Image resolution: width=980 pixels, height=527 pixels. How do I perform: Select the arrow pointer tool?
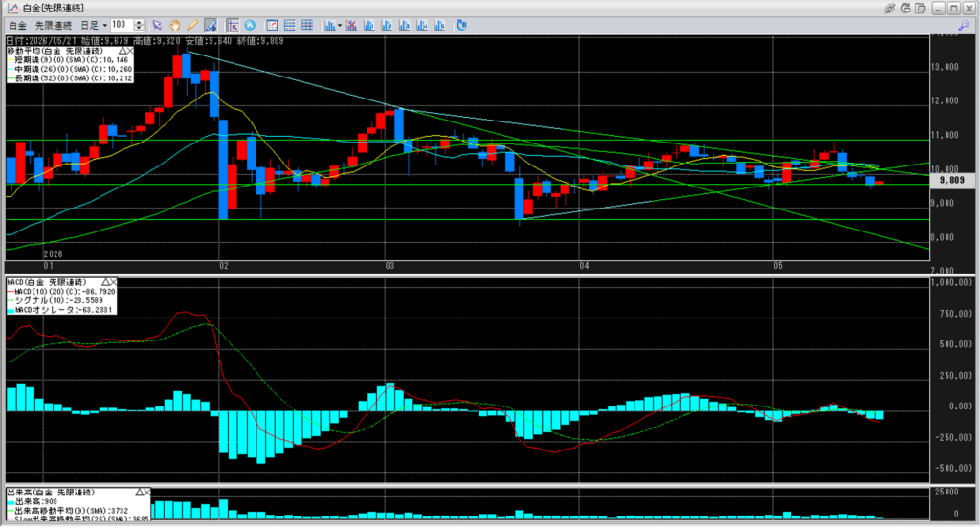pyautogui.click(x=157, y=26)
